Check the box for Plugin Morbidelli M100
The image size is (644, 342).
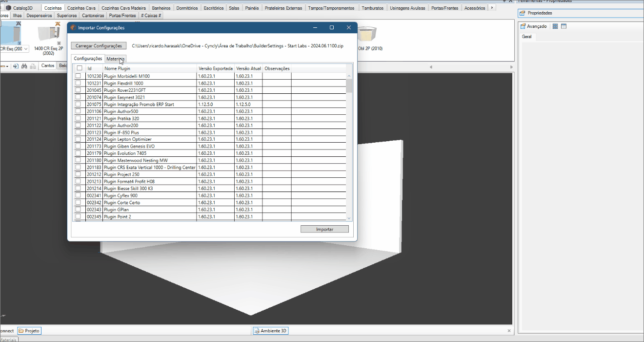(x=78, y=76)
